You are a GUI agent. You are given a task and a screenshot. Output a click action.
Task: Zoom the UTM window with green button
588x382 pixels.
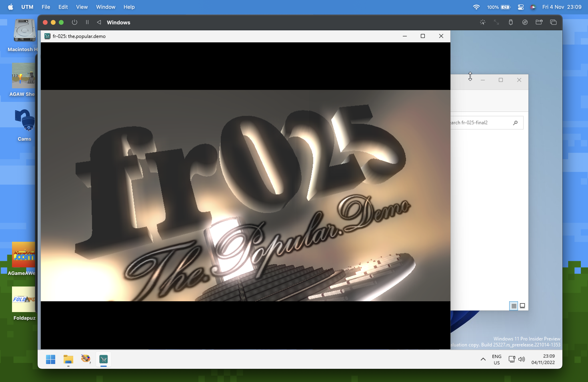[x=61, y=22]
